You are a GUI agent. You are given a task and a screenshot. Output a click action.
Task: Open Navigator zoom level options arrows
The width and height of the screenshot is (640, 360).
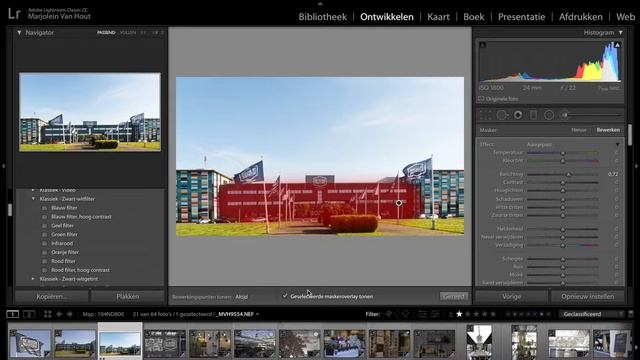tap(162, 33)
